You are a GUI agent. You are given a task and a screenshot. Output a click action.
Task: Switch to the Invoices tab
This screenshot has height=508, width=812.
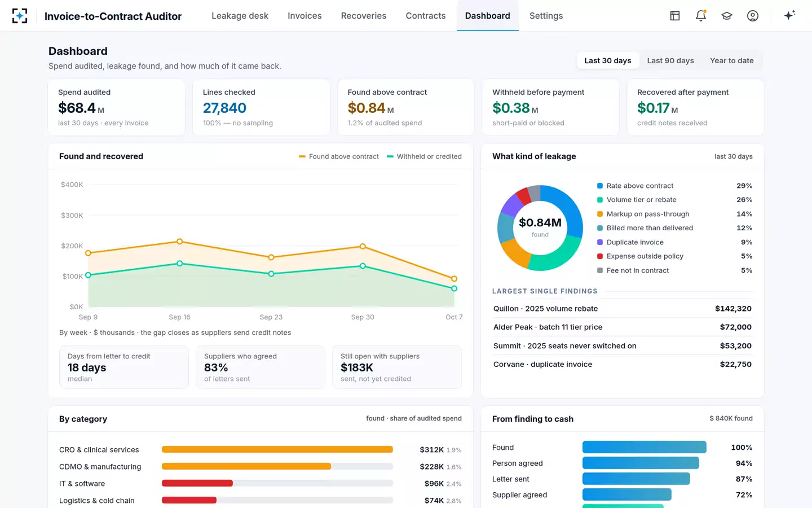click(x=304, y=16)
